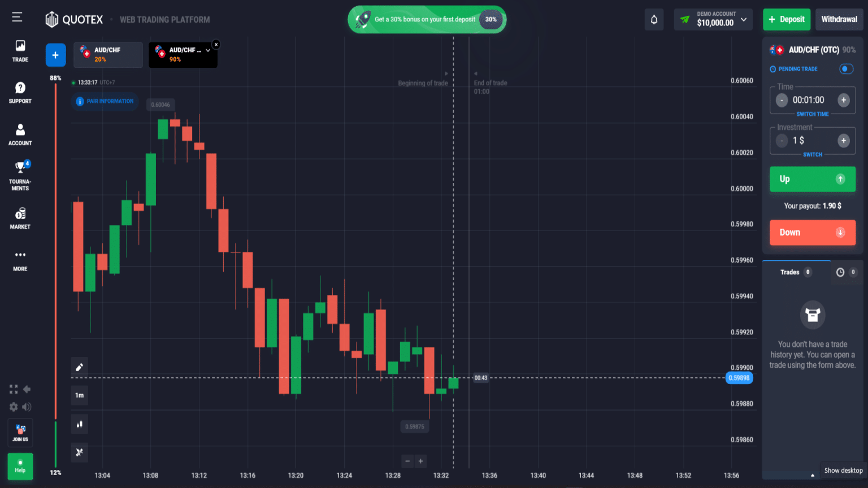Toggle the Pending Trade switch

pyautogui.click(x=846, y=69)
